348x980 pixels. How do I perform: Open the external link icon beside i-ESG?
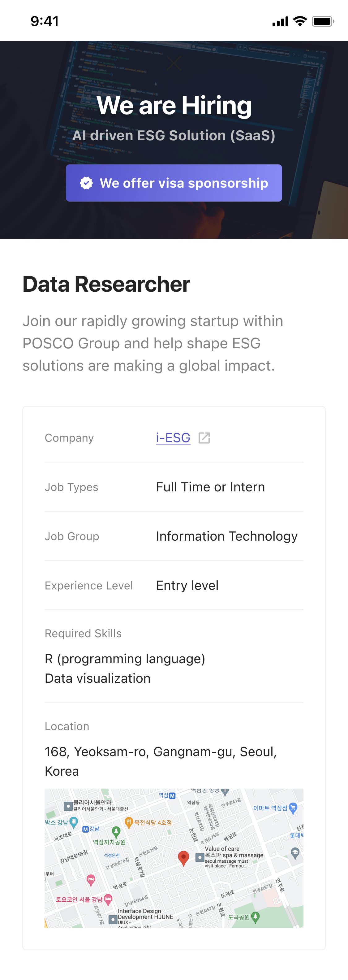(204, 438)
